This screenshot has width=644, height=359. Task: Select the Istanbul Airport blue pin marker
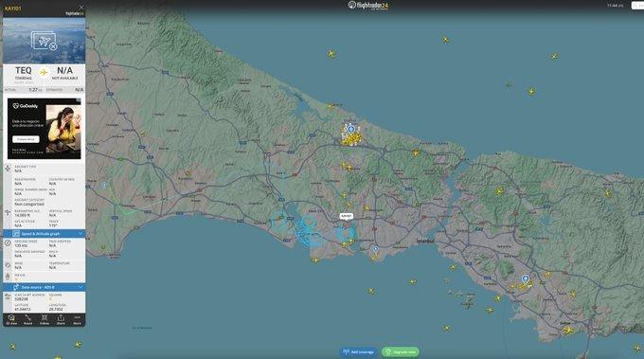pos(351,130)
